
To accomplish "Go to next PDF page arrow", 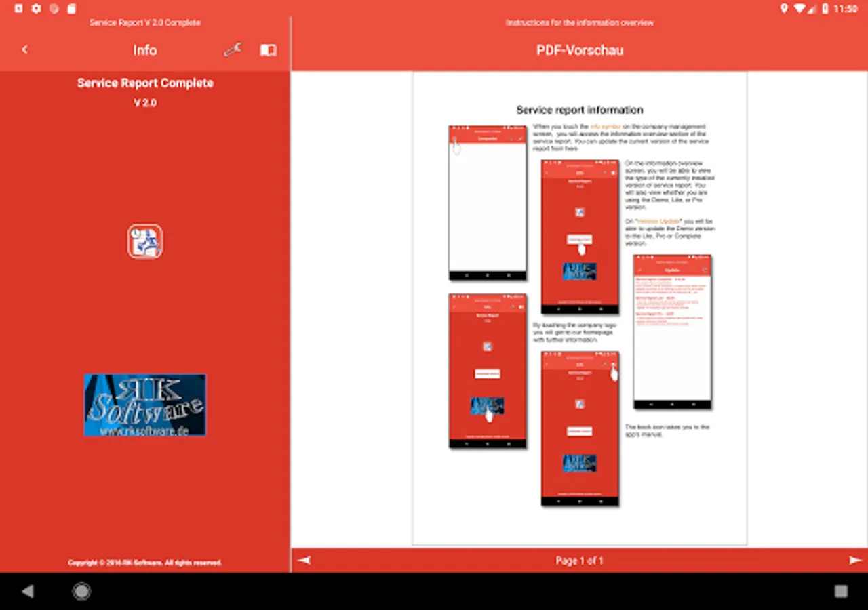I will [x=856, y=561].
